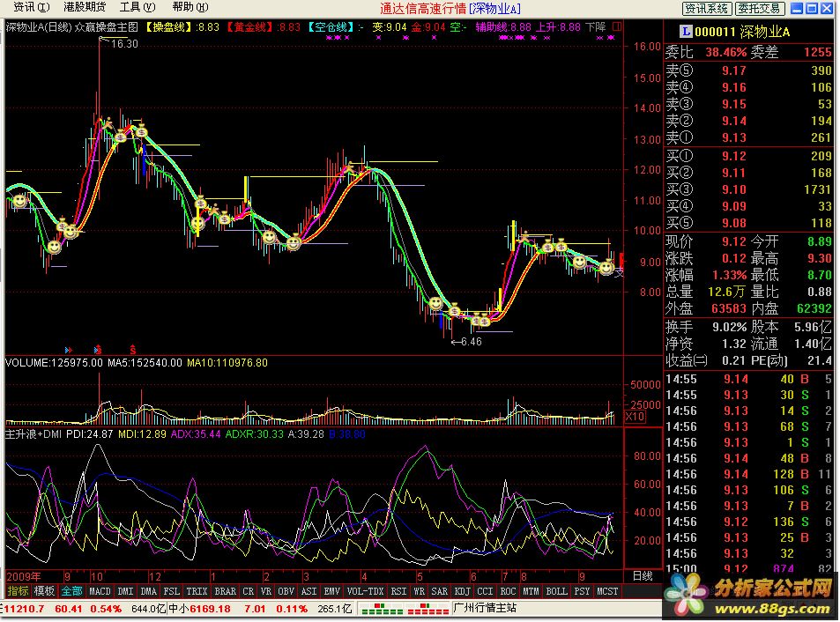
Task: Select the 全部 indicator tab
Action: tap(71, 591)
